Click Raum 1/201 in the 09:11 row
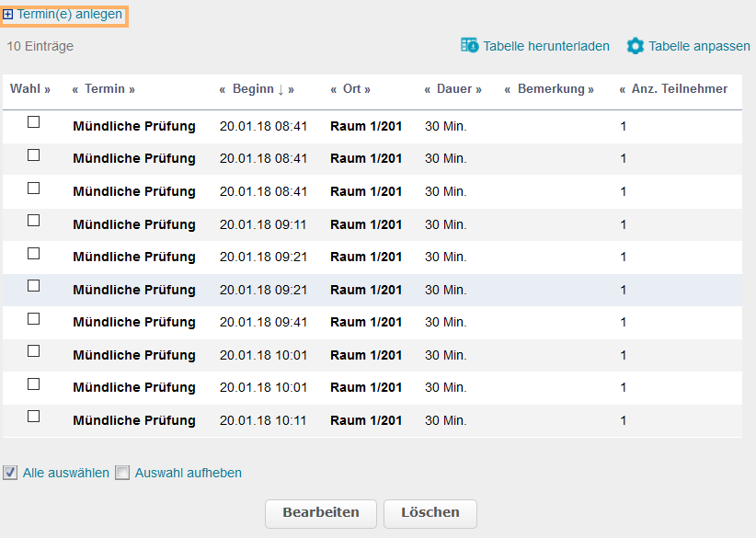Viewport: 756px width, 538px height. pyautogui.click(x=366, y=224)
